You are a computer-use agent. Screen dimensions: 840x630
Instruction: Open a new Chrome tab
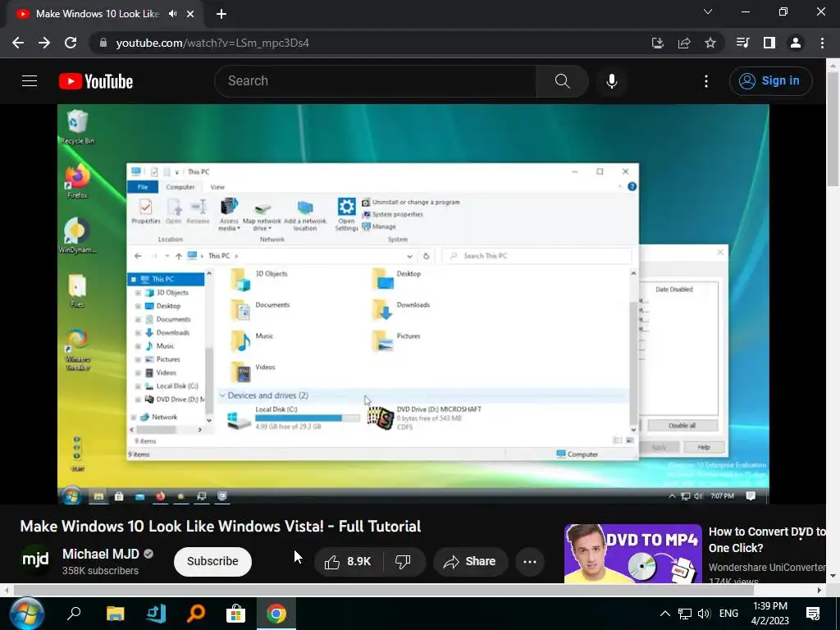tap(221, 14)
